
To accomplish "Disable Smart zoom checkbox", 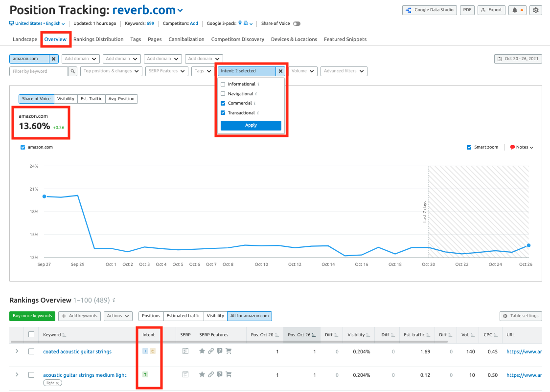I will 469,147.
